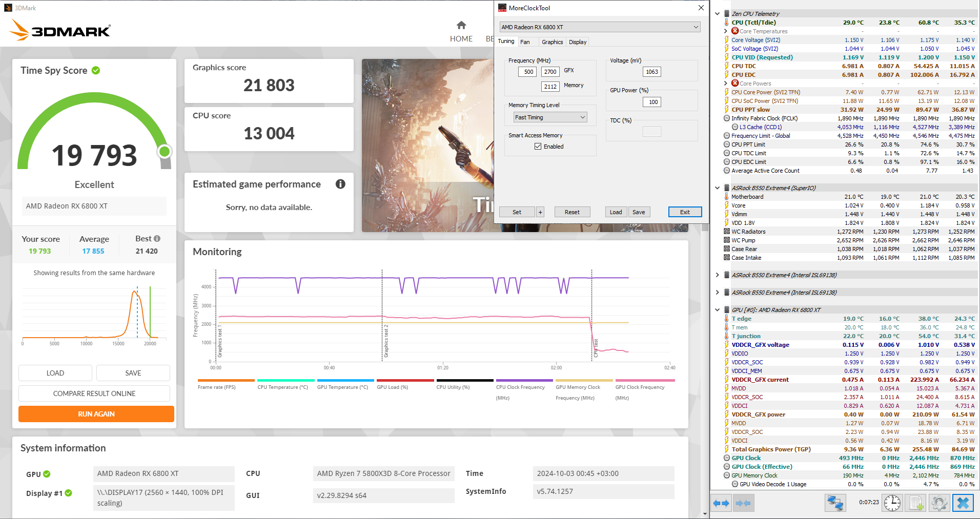
Task: Click the HWiNFO collapse columns arrows icon
Action: (x=743, y=503)
